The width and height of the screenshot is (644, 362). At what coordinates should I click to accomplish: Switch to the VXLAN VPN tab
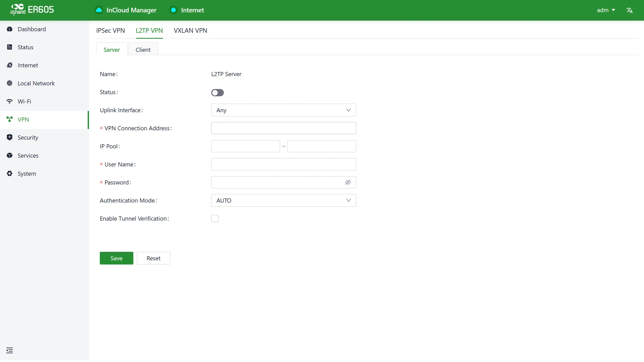pyautogui.click(x=190, y=30)
